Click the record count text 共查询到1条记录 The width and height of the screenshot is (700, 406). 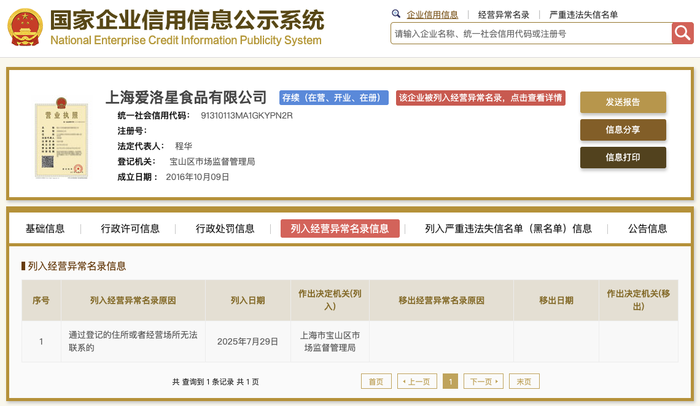[x=203, y=382]
